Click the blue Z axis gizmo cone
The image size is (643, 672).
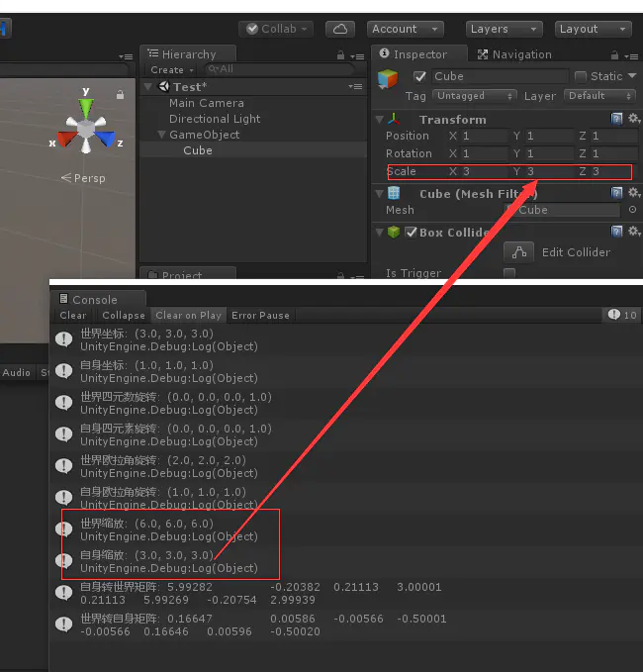[x=106, y=140]
